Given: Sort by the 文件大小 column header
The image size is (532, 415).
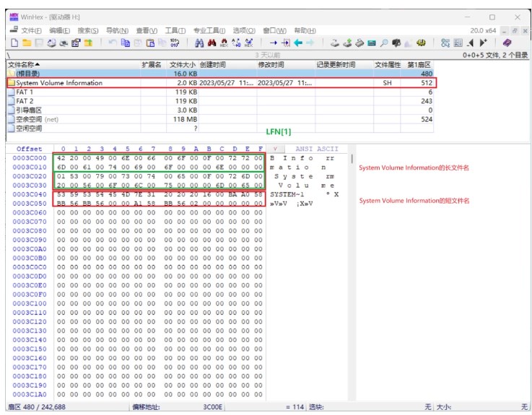Looking at the screenshot, I should (x=181, y=65).
